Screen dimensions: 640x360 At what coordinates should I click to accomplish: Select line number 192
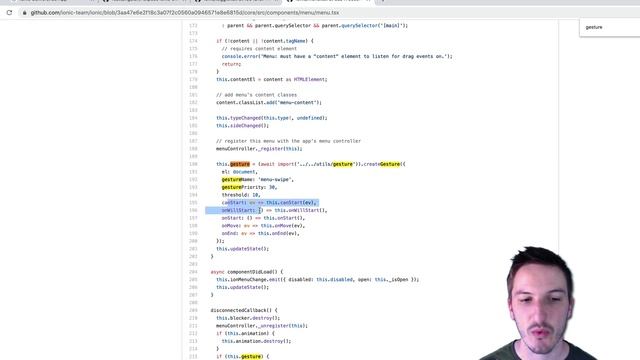pos(193,180)
